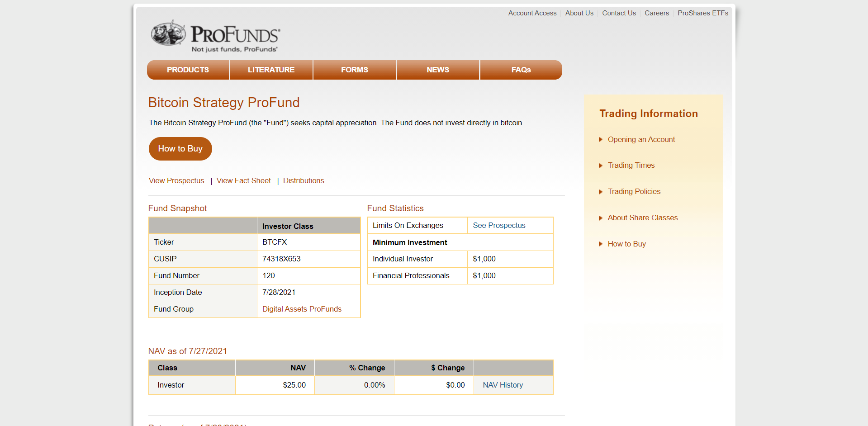
Task: Click the Fund Group row label
Action: 174,309
